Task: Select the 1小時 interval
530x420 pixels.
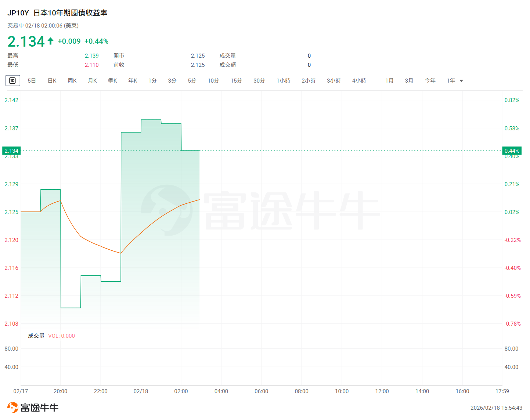Action: pyautogui.click(x=283, y=81)
